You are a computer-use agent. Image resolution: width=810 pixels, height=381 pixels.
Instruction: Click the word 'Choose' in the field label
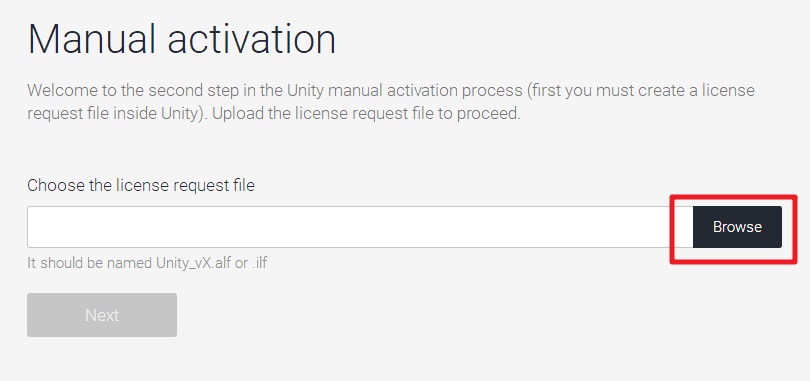pyautogui.click(x=56, y=185)
